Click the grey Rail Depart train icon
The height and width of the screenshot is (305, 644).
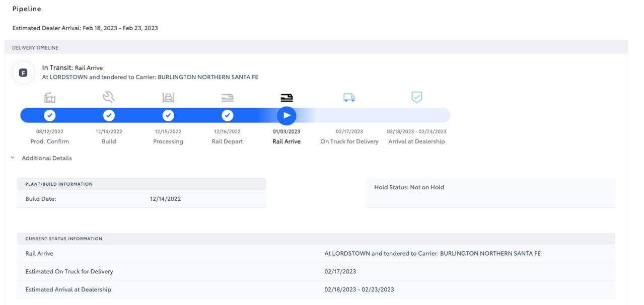[228, 98]
